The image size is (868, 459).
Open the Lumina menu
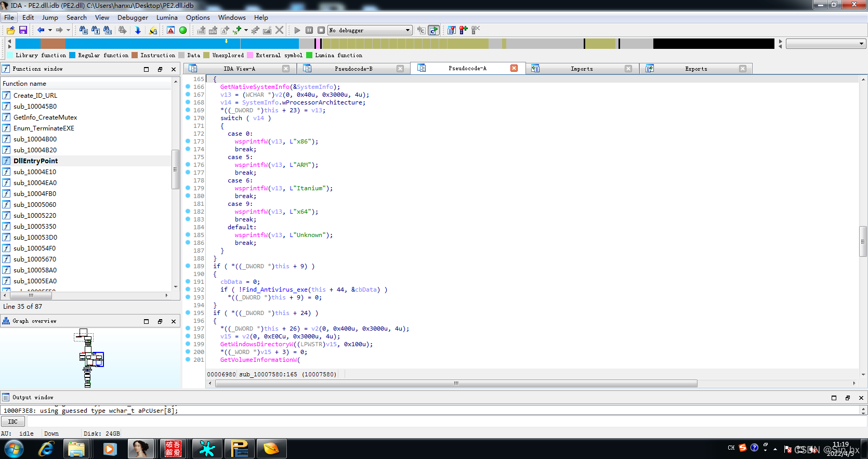coord(167,17)
